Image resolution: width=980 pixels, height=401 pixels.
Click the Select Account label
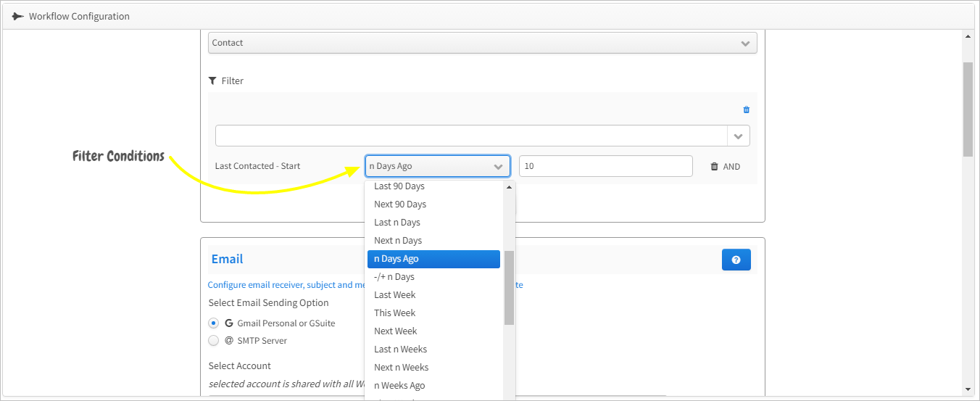(240, 366)
